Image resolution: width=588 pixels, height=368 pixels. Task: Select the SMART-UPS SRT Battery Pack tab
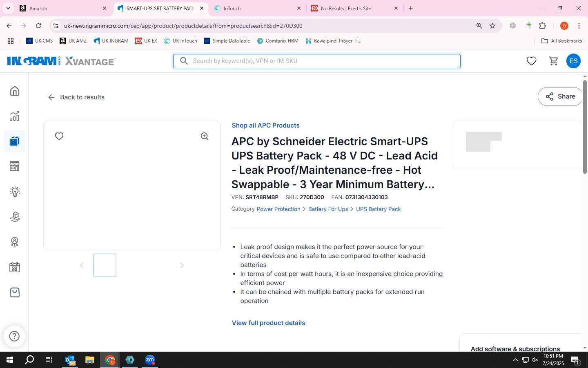point(160,8)
